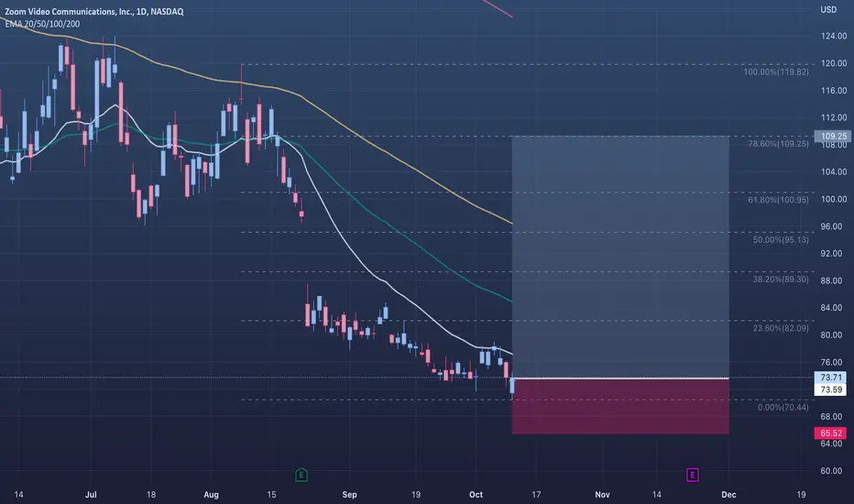Click the 61.80%(100.95) Fibonacci level label
854x504 pixels.
(778, 200)
